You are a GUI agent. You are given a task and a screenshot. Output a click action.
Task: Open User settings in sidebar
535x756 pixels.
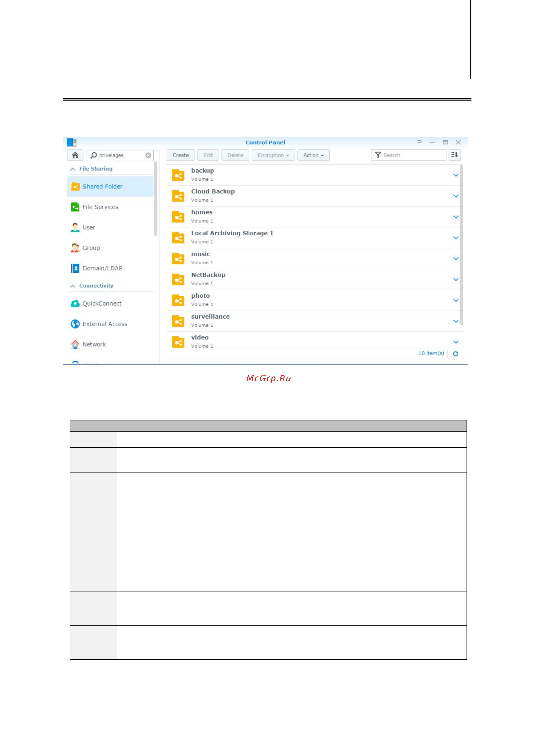[x=110, y=227]
